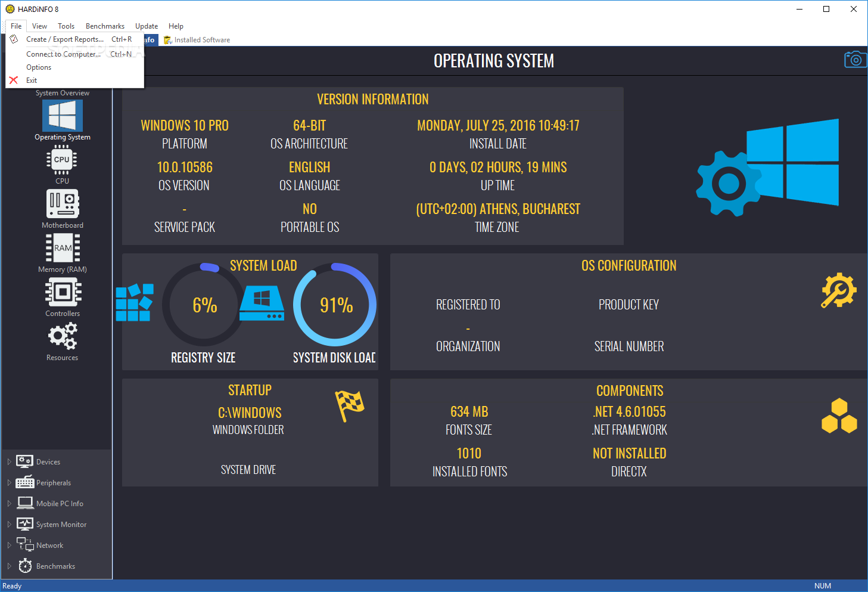Choose Options in File menu
The width and height of the screenshot is (868, 592).
click(x=74, y=67)
